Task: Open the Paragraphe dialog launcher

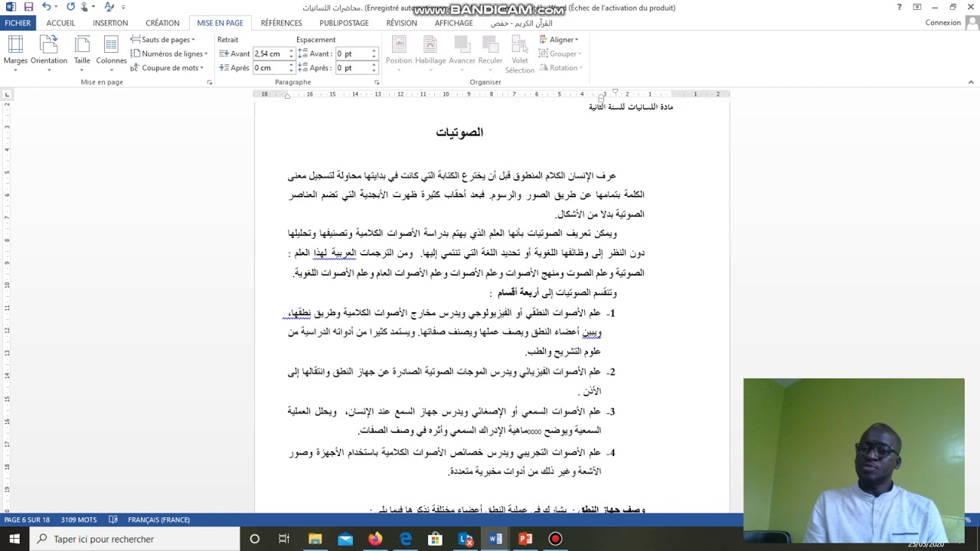Action: (377, 82)
